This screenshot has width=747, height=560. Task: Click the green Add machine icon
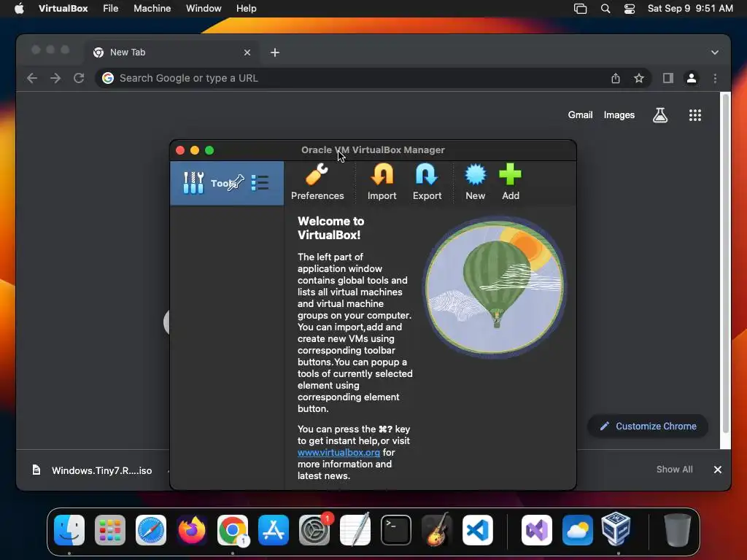(510, 174)
